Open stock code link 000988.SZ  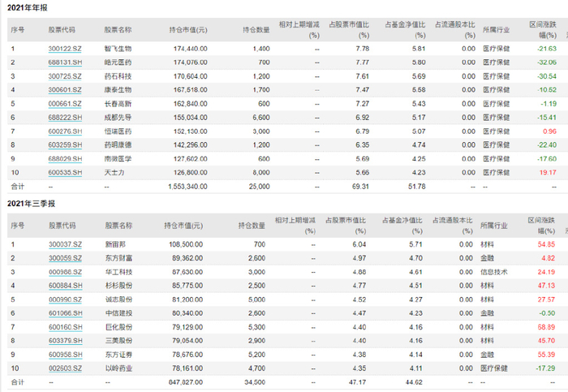pyautogui.click(x=65, y=272)
